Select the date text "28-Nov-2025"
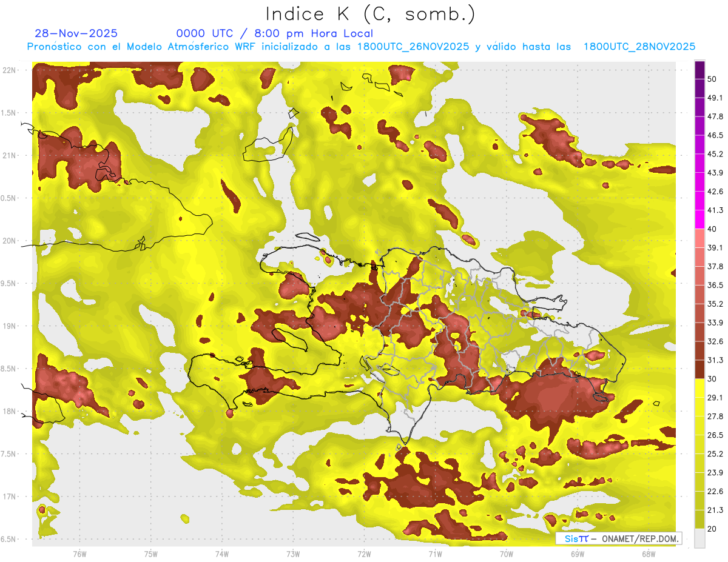The height and width of the screenshot is (562, 728). click(x=76, y=33)
